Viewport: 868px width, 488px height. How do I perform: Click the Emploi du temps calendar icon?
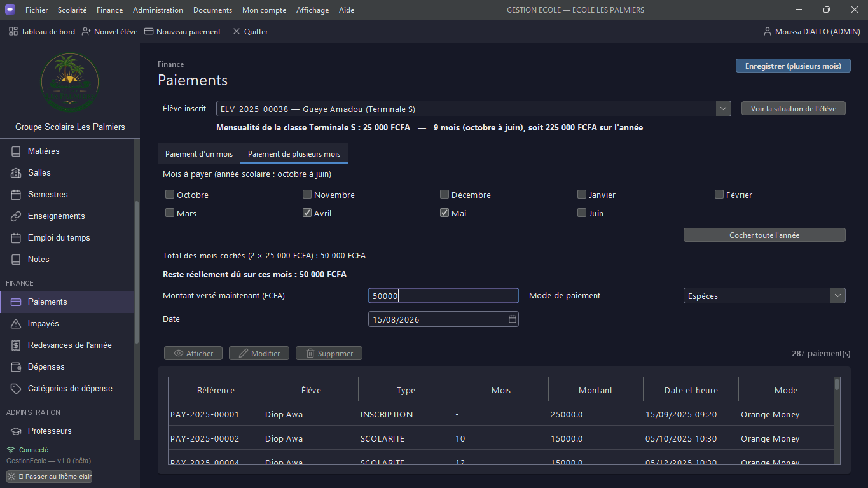[x=17, y=238]
